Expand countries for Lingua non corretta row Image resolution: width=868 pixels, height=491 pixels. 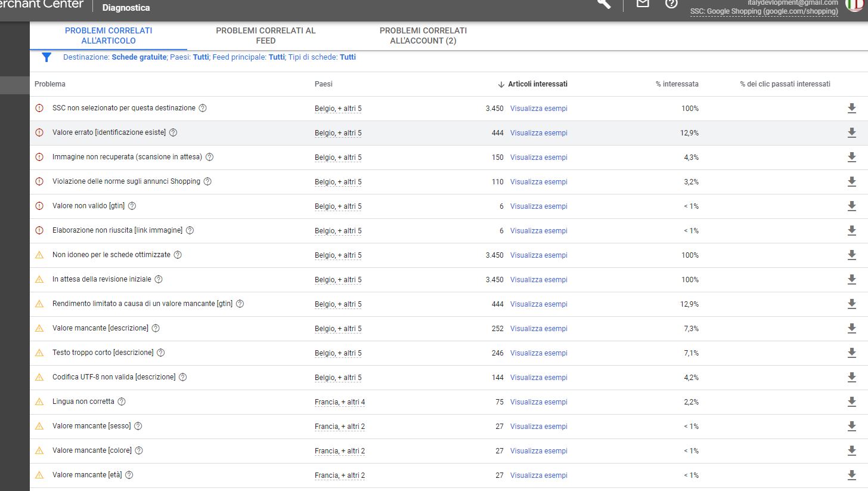(x=340, y=402)
